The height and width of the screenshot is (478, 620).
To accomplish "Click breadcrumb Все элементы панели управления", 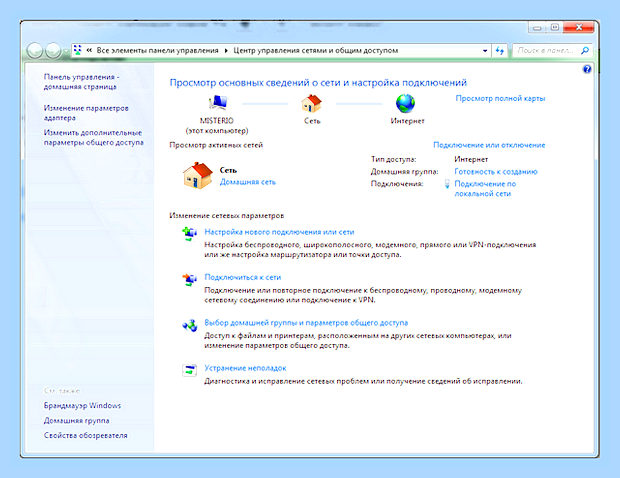I will 157,51.
